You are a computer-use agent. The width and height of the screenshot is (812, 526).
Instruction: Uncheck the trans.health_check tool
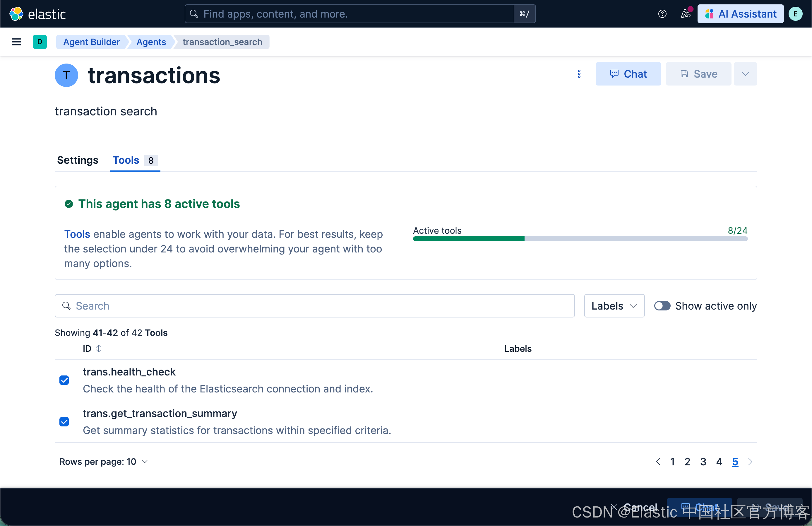pyautogui.click(x=64, y=380)
